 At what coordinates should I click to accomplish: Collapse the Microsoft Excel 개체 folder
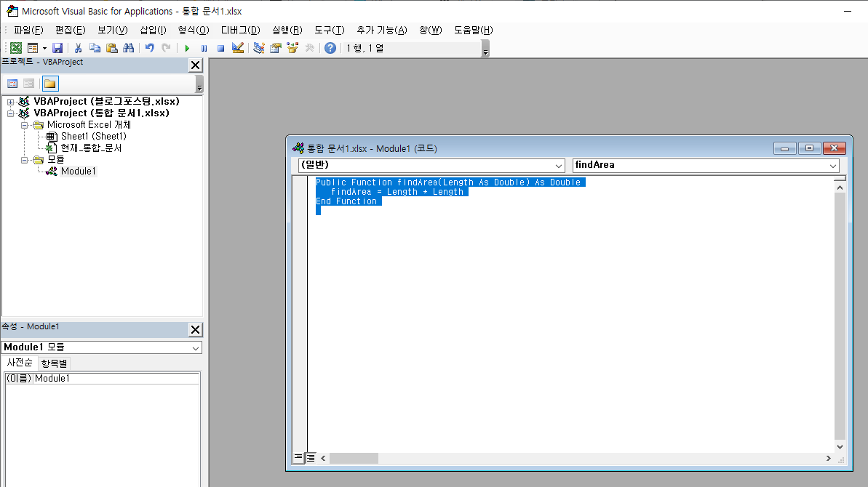point(24,125)
